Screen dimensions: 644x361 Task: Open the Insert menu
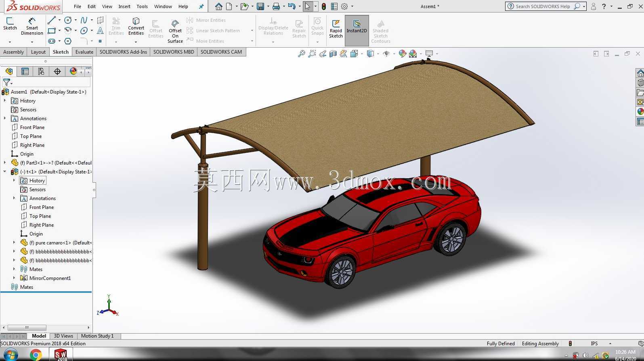[124, 6]
